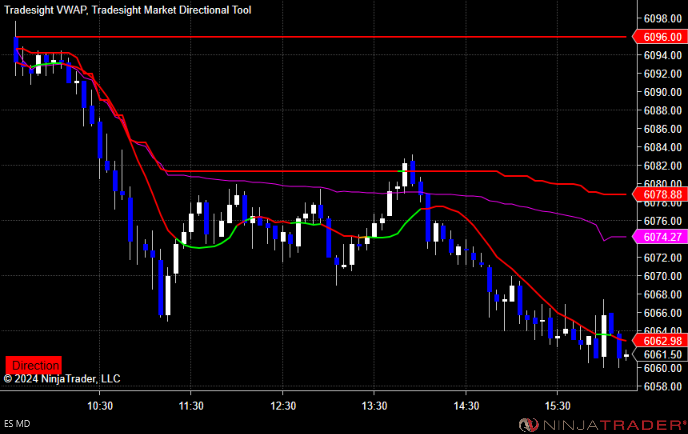Click the 2024 NinjaTrader, LLC copyright text
Screen dimensions: 688x434
pos(62,379)
